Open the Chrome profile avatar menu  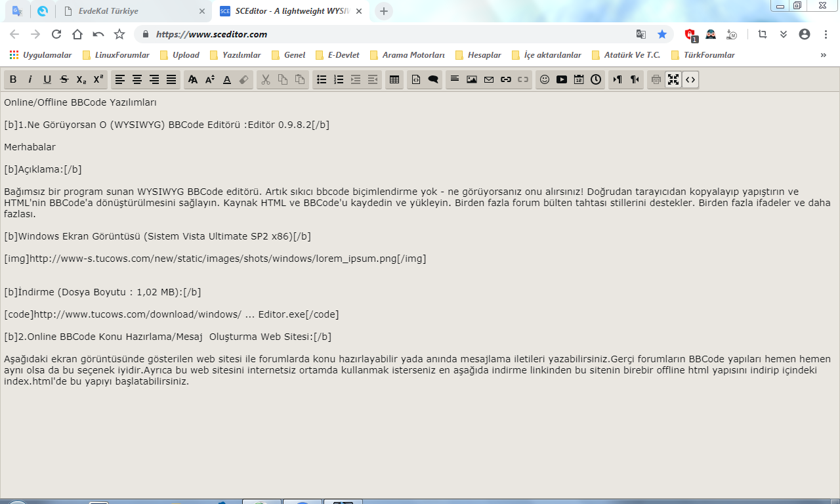805,34
